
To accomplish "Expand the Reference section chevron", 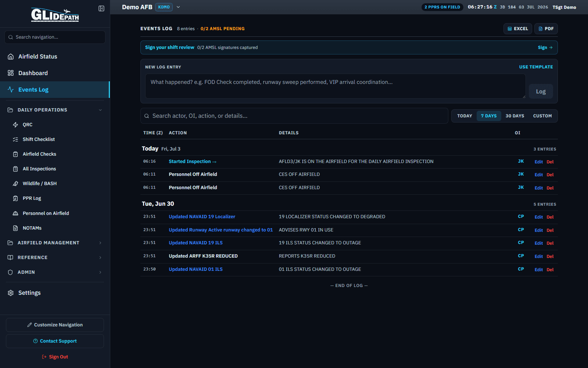I will (x=100, y=258).
